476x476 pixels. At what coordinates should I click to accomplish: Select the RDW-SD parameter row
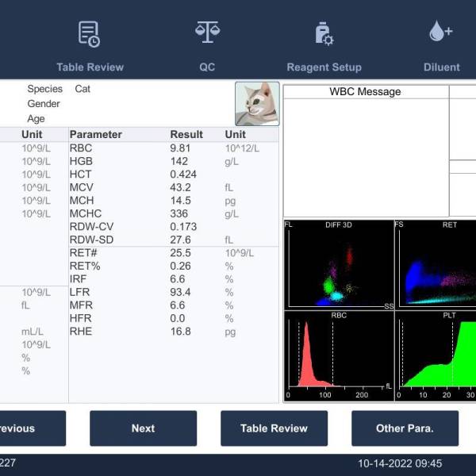(x=174, y=240)
